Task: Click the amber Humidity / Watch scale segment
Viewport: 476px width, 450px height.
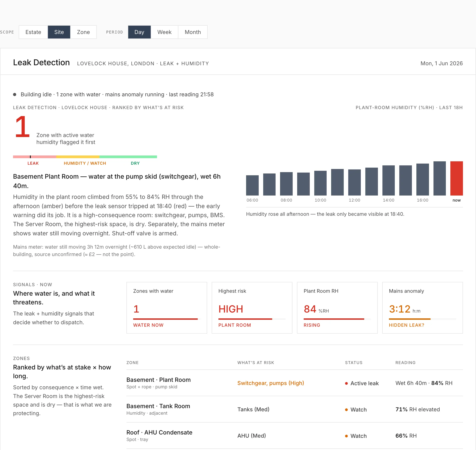Action: point(78,157)
